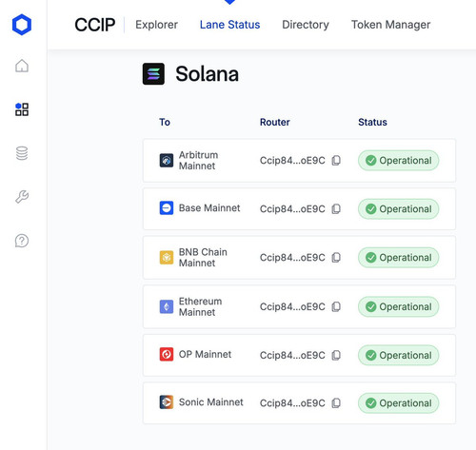Click the Sonic Mainnet chain icon
This screenshot has width=476, height=450.
click(x=167, y=402)
